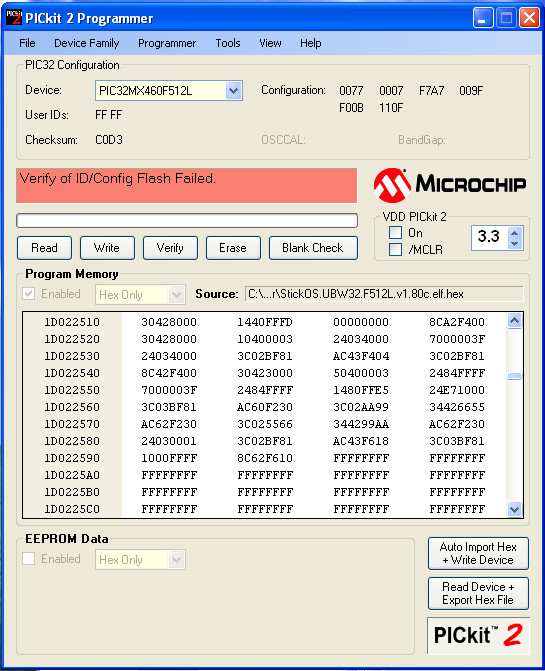Minimize the PICkit 2 Programmer window
The height and width of the screenshot is (671, 545).
[483, 18]
